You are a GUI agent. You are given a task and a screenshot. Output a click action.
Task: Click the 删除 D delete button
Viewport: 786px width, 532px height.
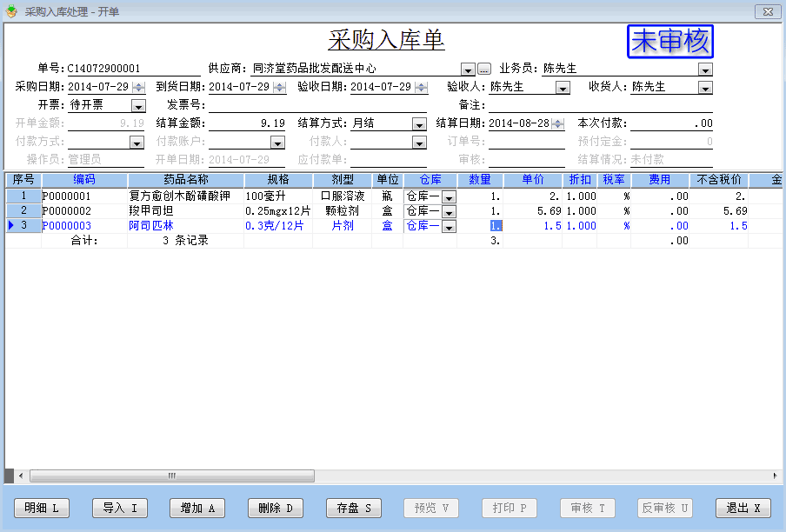pyautogui.click(x=276, y=508)
